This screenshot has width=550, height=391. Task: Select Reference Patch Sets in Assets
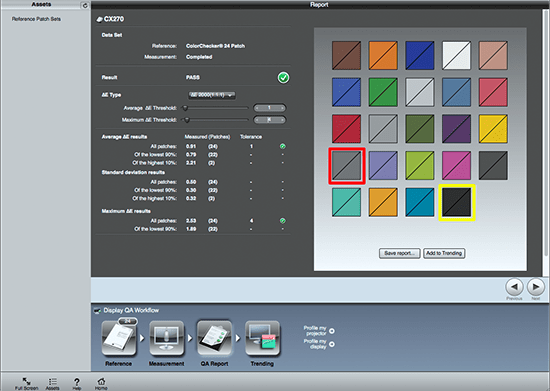36,19
